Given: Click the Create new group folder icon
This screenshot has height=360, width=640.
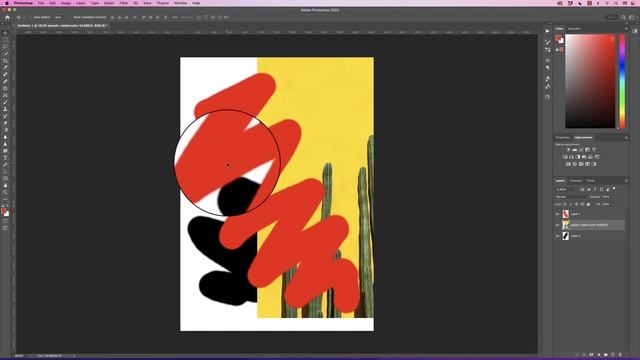Looking at the screenshot, I should pyautogui.click(x=606, y=355).
